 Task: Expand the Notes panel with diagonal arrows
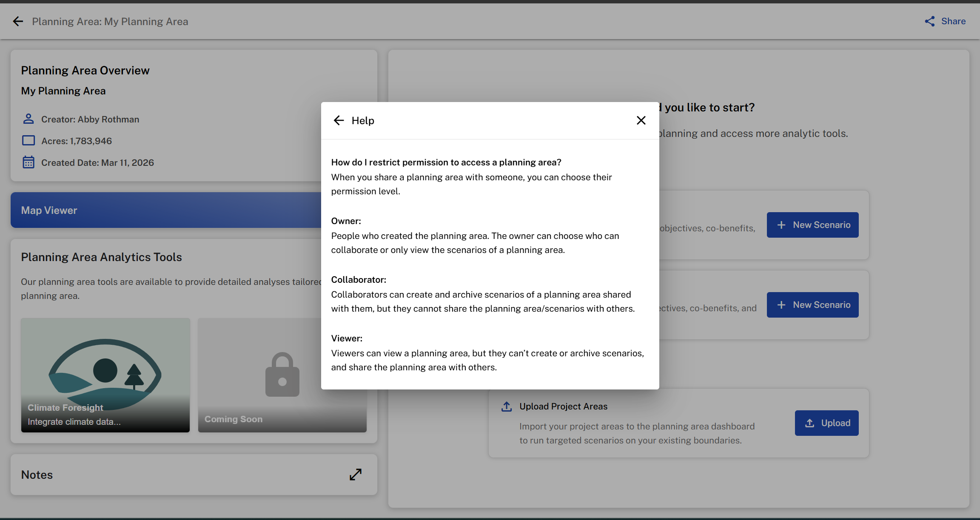(355, 475)
